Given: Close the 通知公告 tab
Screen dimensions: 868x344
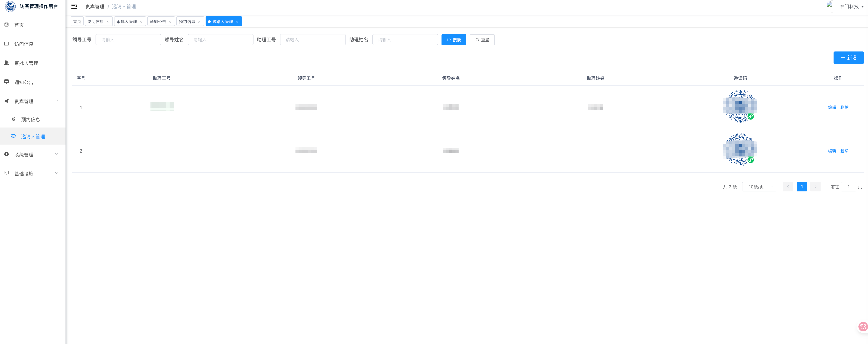Looking at the screenshot, I should click(x=170, y=22).
